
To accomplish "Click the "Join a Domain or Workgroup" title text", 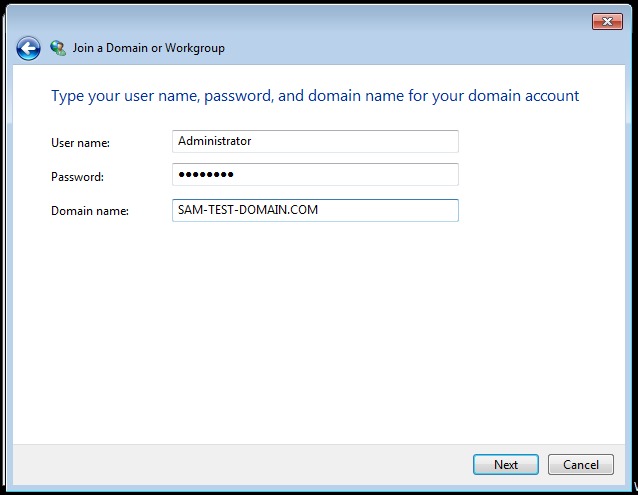I will 148,48.
